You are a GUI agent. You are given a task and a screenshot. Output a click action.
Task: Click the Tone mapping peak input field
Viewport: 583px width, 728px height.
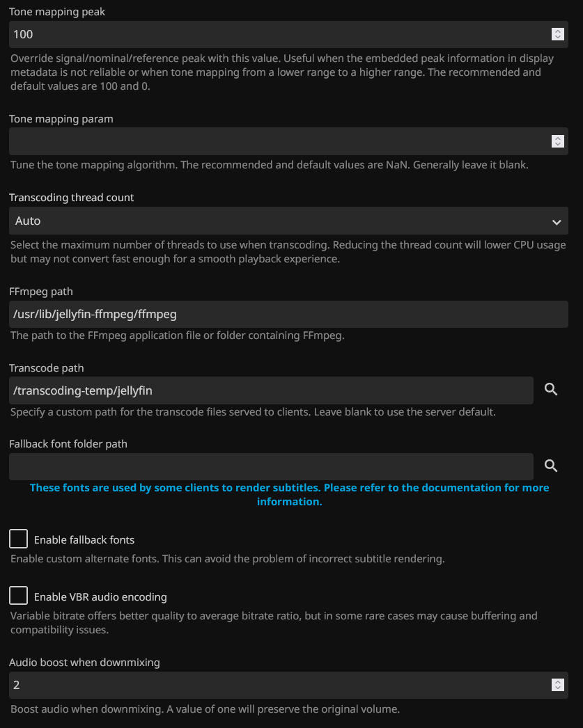click(279, 34)
